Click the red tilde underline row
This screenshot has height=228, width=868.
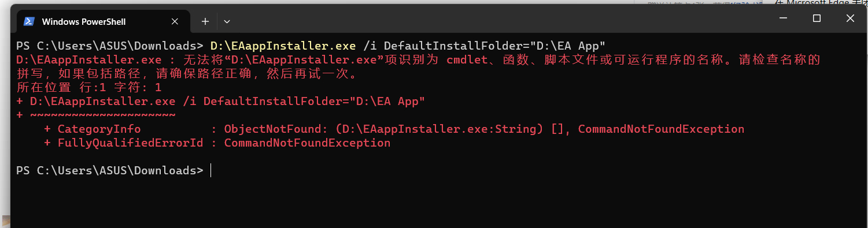pyautogui.click(x=96, y=115)
